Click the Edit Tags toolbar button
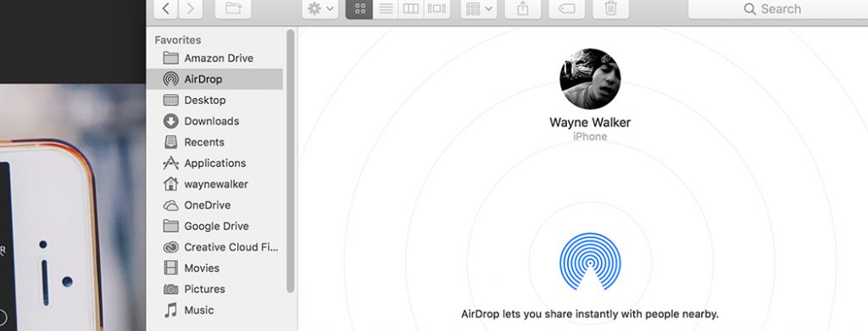The height and width of the screenshot is (331, 868). click(x=567, y=8)
